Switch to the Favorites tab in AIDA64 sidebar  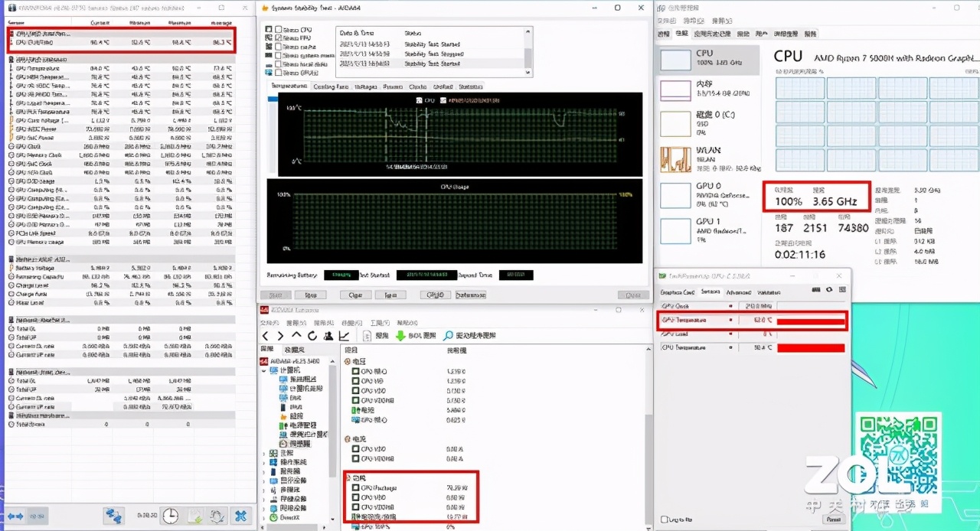click(295, 349)
